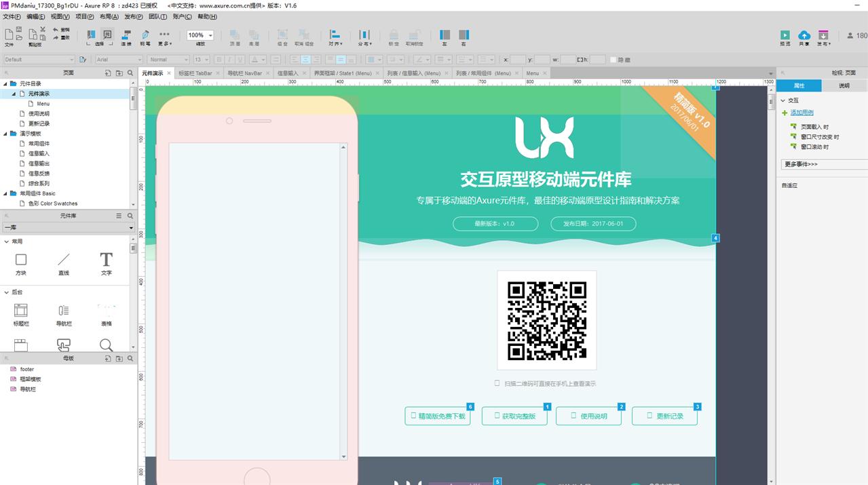Click the Left (左) pane toggle icon
The image size is (868, 485).
click(x=445, y=35)
